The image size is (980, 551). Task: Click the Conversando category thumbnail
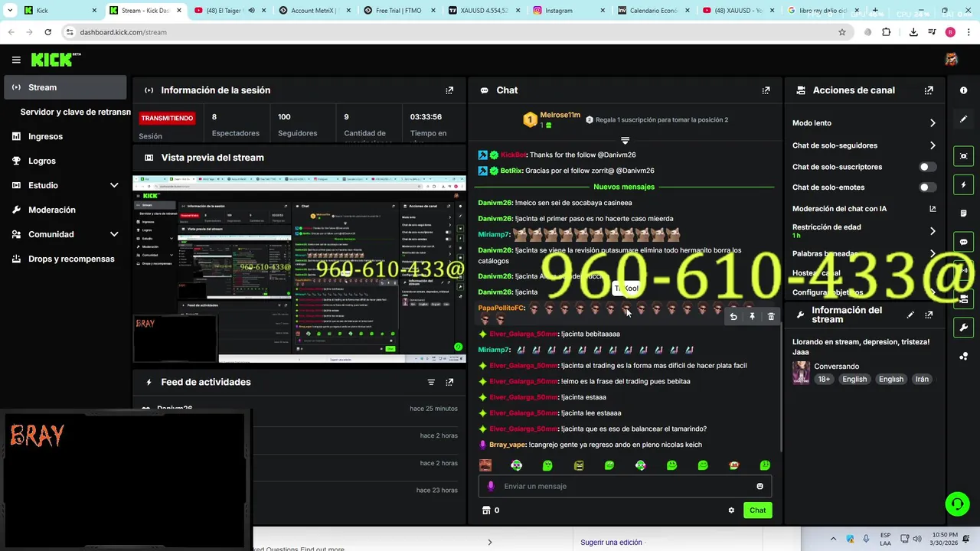coord(801,373)
